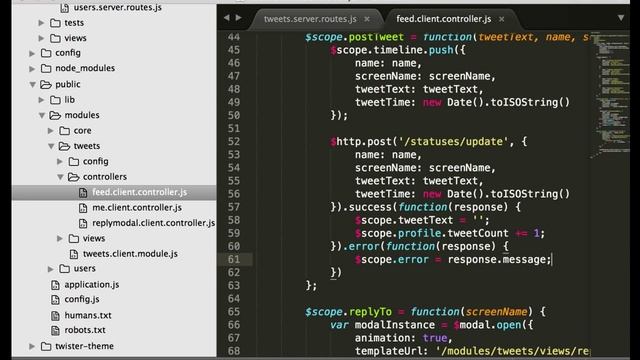Click line number 65 in gutter

tap(234, 312)
